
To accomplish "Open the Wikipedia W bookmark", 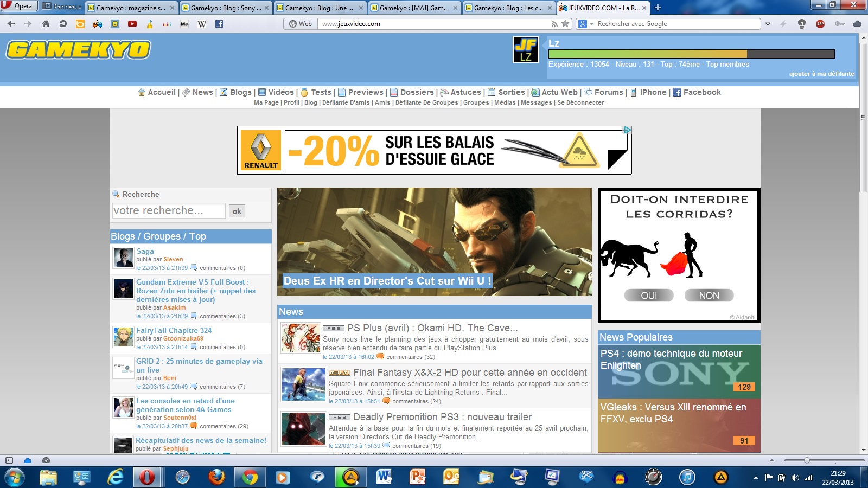I will [x=202, y=24].
